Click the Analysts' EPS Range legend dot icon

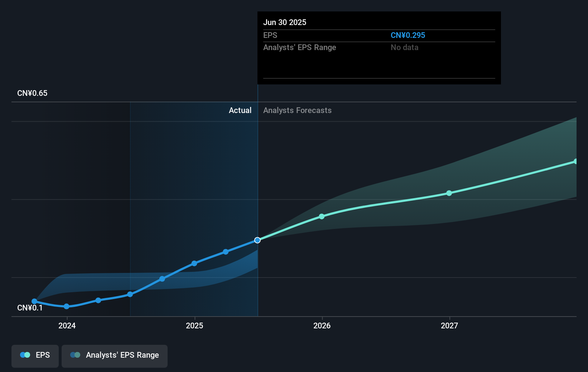75,355
